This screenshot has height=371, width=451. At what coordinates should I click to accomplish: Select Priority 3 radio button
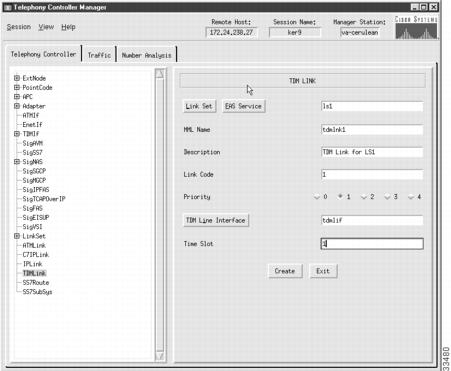[387, 197]
